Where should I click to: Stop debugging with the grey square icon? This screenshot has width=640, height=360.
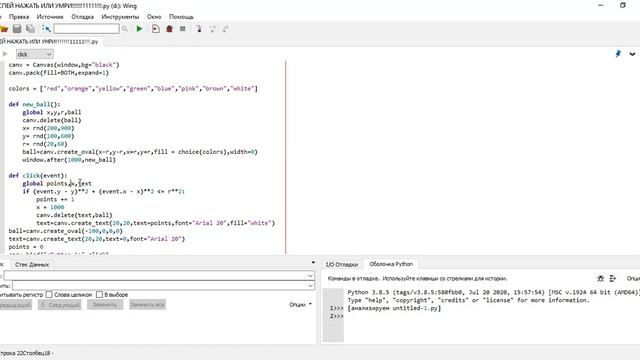(x=183, y=29)
